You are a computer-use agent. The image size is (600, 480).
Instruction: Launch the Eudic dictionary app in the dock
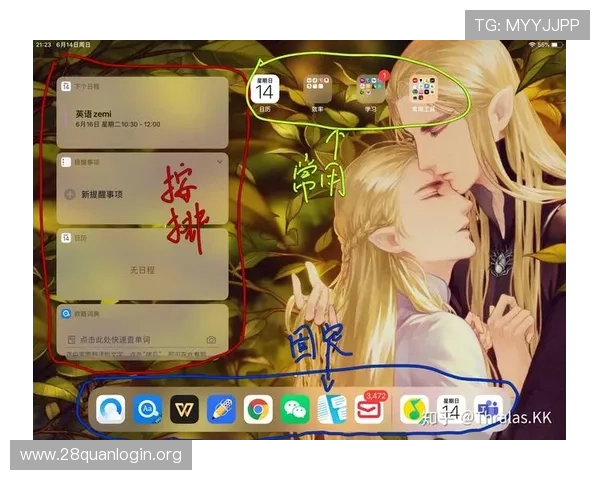pyautogui.click(x=148, y=410)
